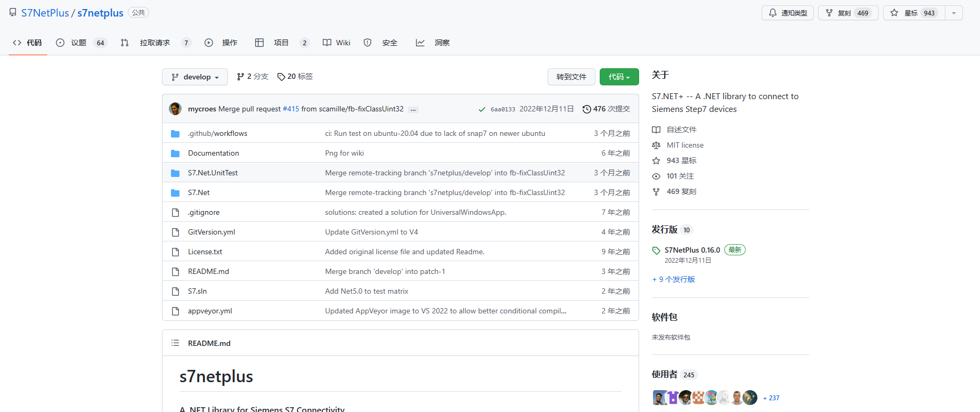This screenshot has width=980, height=412.
Task: Open the 安全 tab
Action: click(x=380, y=43)
